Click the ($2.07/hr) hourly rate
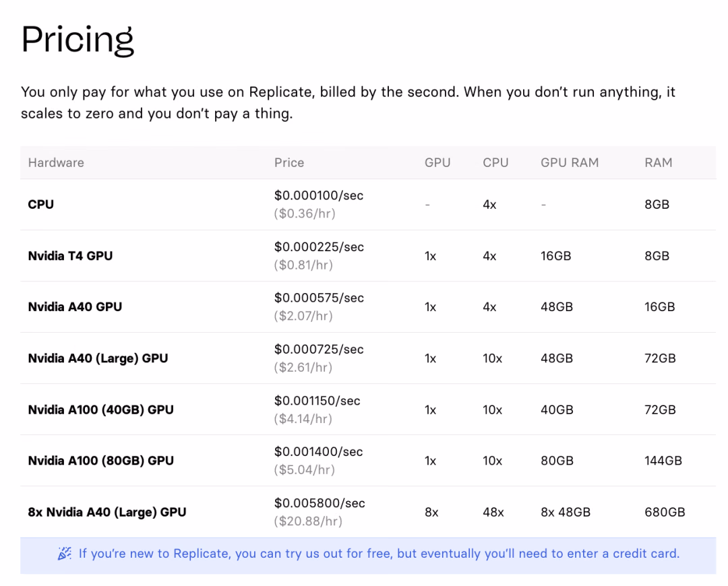The height and width of the screenshot is (586, 728). pos(303,316)
